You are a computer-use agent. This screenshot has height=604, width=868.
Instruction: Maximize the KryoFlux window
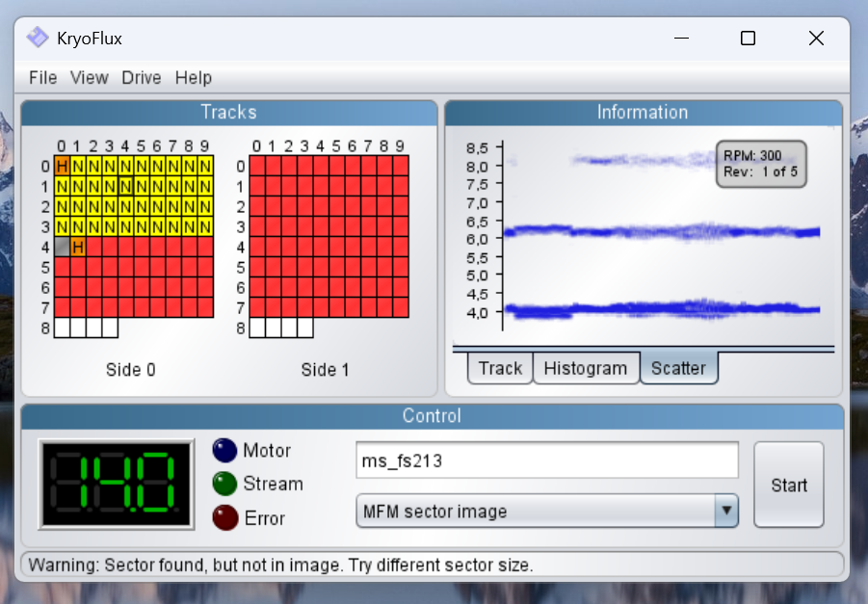[748, 39]
